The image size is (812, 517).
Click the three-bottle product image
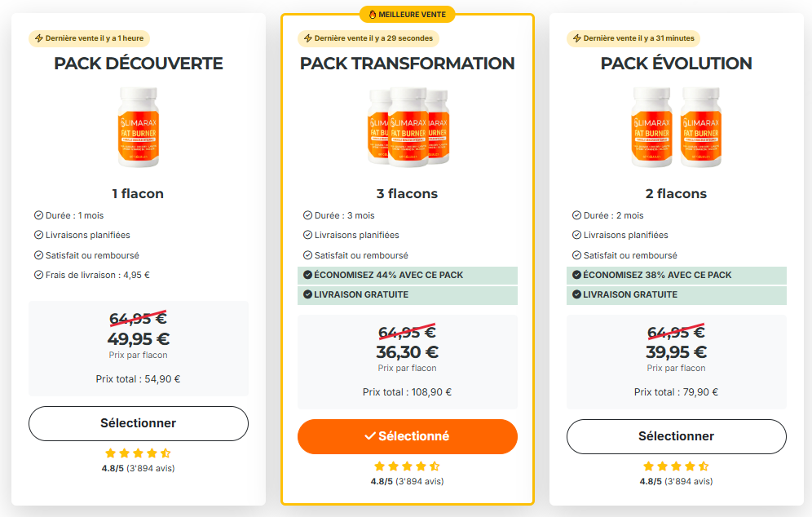tap(407, 126)
